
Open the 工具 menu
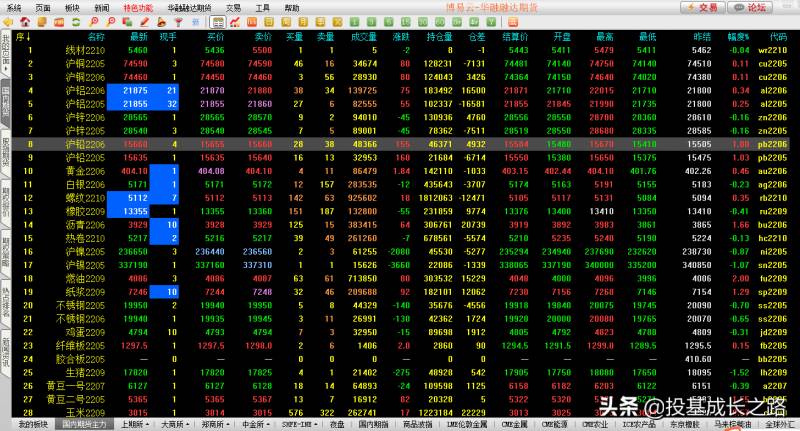262,8
